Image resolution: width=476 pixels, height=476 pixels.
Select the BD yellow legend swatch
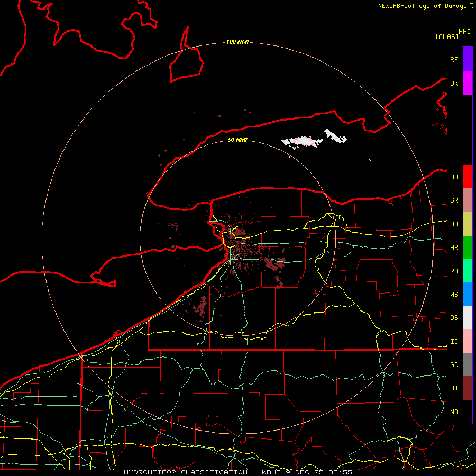tap(467, 224)
